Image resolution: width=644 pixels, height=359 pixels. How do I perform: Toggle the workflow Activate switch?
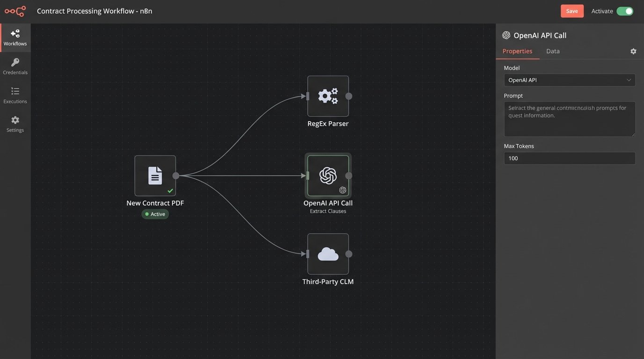(x=625, y=10)
